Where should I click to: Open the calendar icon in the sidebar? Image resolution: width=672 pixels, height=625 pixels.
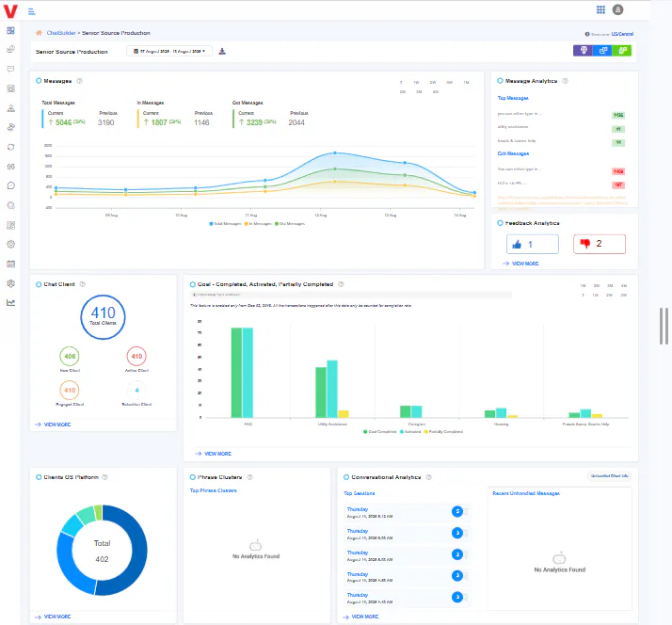click(10, 264)
